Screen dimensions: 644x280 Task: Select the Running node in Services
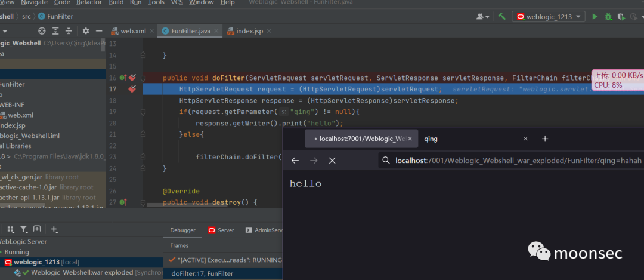coord(17,251)
